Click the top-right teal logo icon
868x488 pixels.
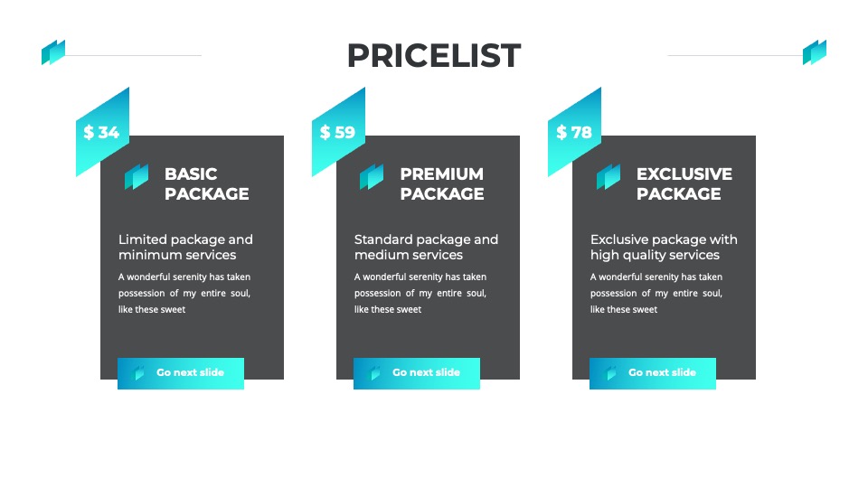click(815, 52)
